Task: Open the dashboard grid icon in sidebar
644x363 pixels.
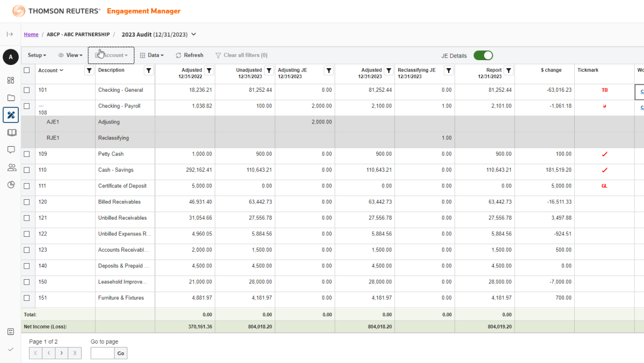Action: 11,81
